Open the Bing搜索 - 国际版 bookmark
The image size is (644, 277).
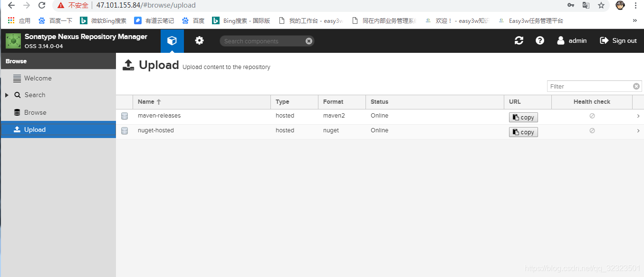241,20
